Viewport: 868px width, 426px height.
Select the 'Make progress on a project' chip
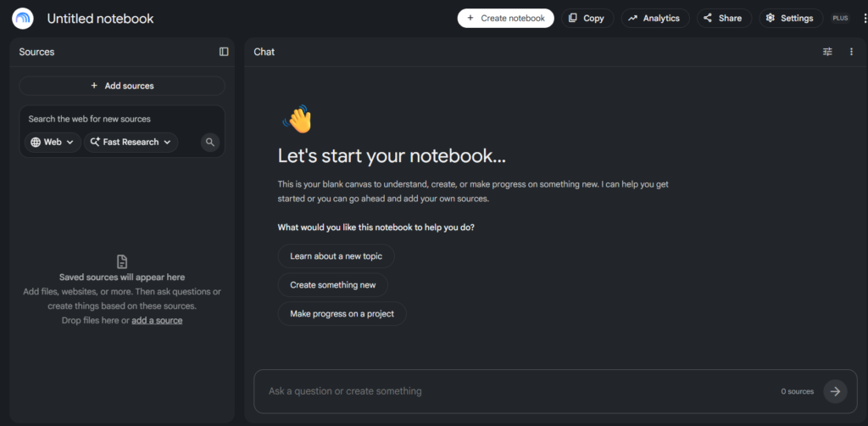342,313
